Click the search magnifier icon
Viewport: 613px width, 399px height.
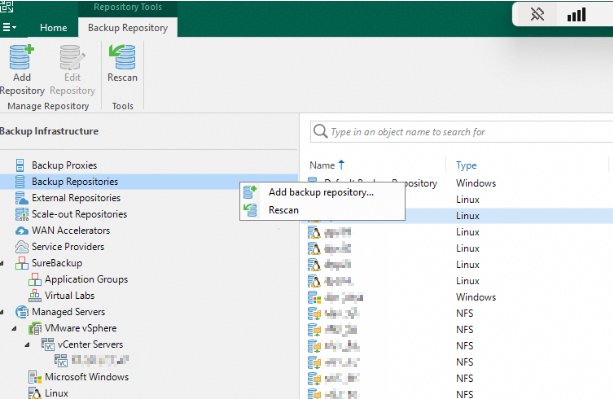(x=320, y=131)
